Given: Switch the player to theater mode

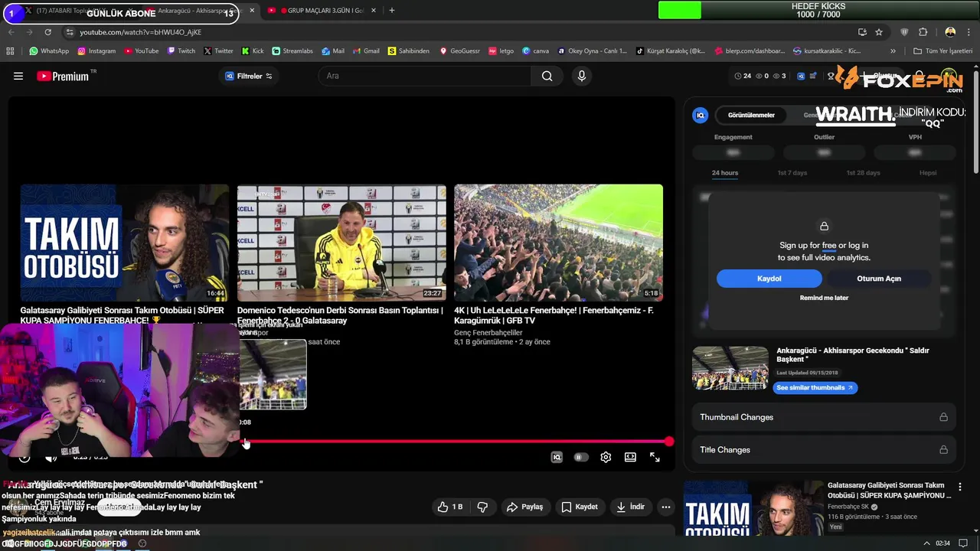Looking at the screenshot, I should 630,457.
